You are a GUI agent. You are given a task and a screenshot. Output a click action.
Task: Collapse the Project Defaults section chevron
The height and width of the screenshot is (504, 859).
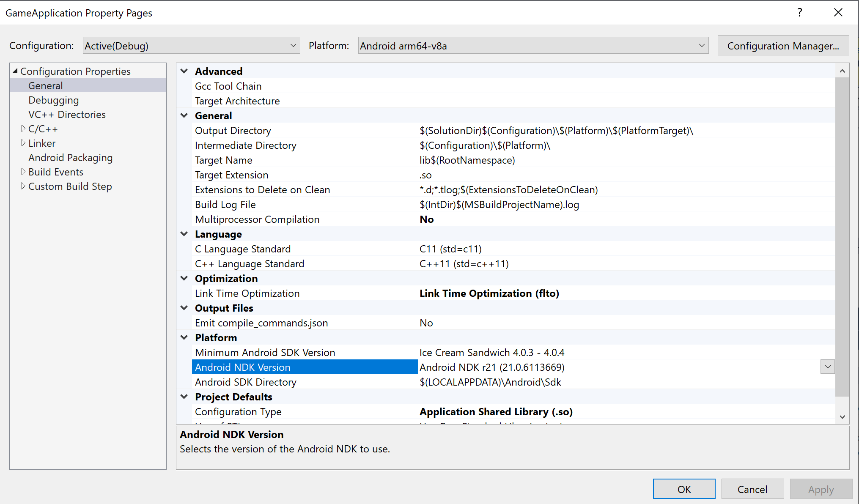pyautogui.click(x=184, y=397)
